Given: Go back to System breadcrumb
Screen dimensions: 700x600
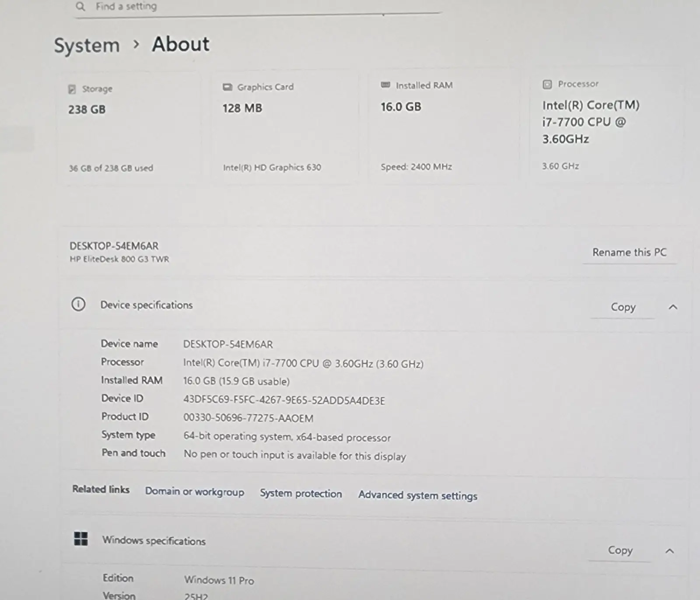Looking at the screenshot, I should (87, 46).
